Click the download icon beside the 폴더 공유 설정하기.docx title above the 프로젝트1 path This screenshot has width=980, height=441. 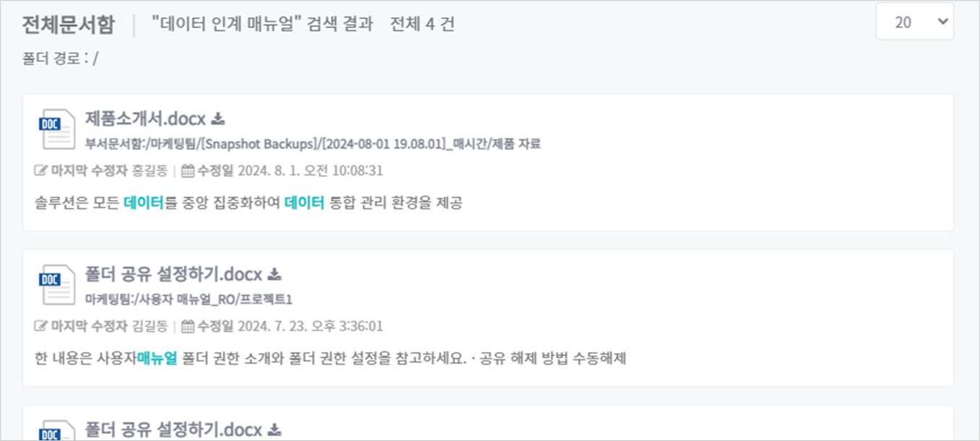pos(274,274)
